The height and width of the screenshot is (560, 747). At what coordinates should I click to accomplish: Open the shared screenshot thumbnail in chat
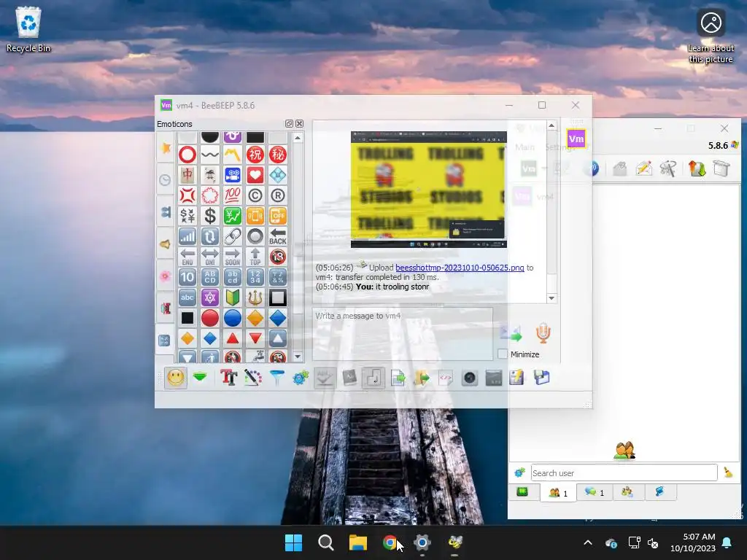429,190
